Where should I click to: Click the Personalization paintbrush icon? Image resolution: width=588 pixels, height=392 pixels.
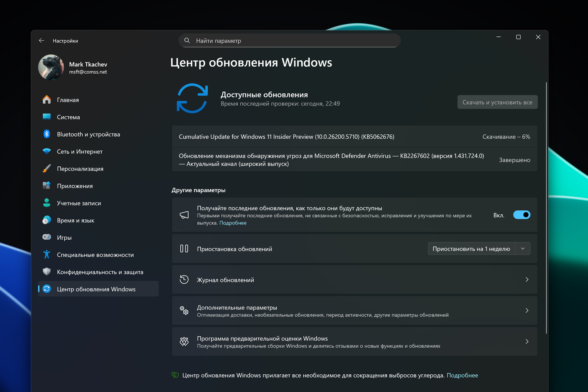(47, 169)
